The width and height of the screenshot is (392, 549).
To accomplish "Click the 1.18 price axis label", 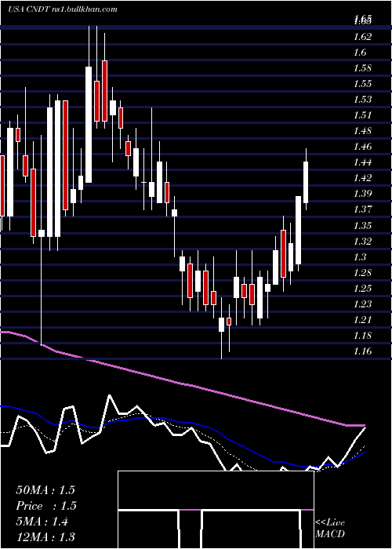I will click(362, 336).
